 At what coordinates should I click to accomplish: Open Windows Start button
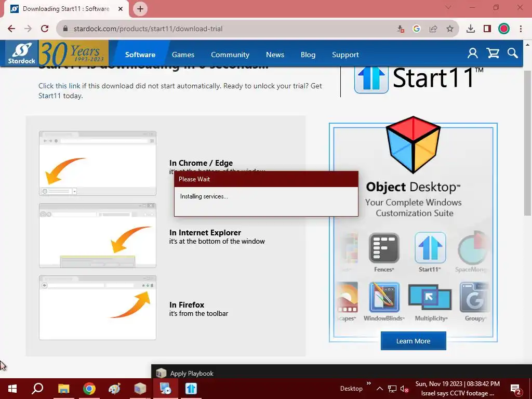12,389
